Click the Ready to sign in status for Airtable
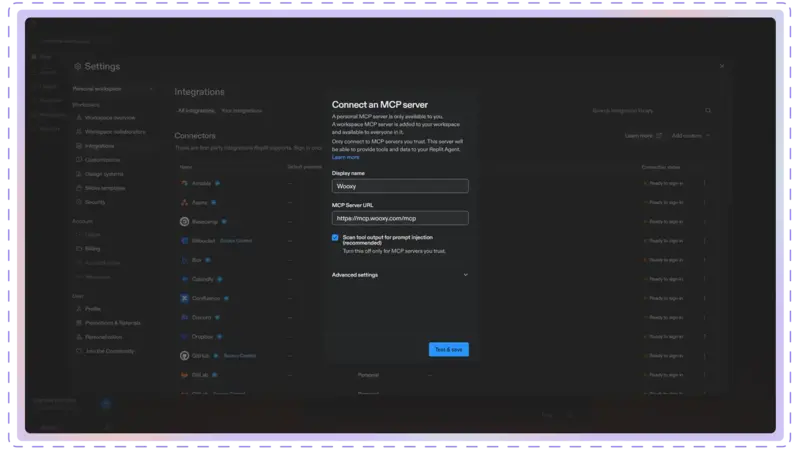 663,183
